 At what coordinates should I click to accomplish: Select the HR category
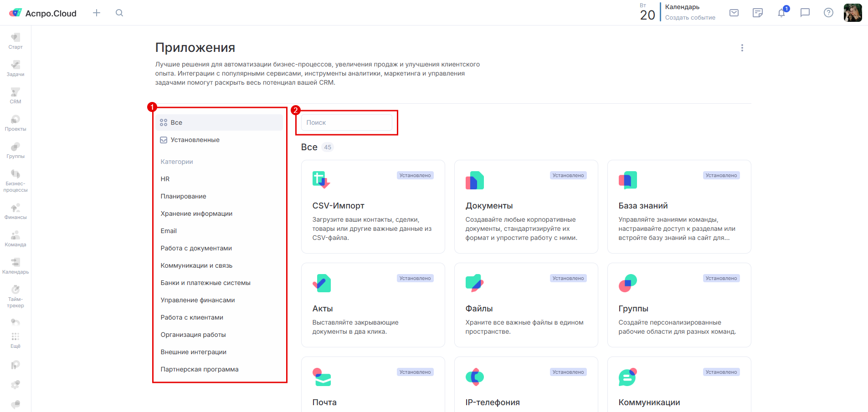(x=165, y=179)
